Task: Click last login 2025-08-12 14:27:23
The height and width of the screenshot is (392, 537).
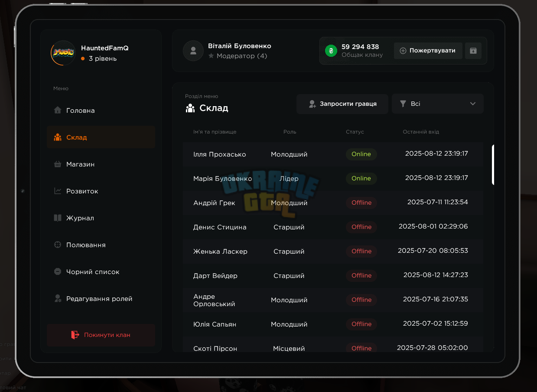Action: (x=436, y=275)
